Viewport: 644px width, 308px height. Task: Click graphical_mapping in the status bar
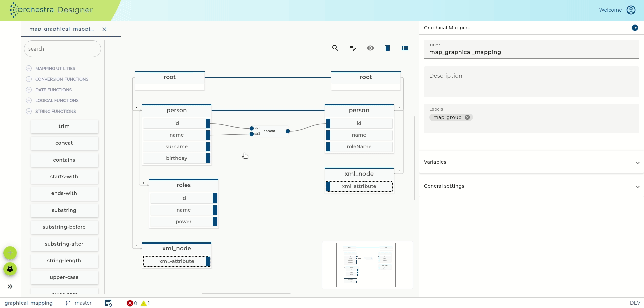click(29, 303)
